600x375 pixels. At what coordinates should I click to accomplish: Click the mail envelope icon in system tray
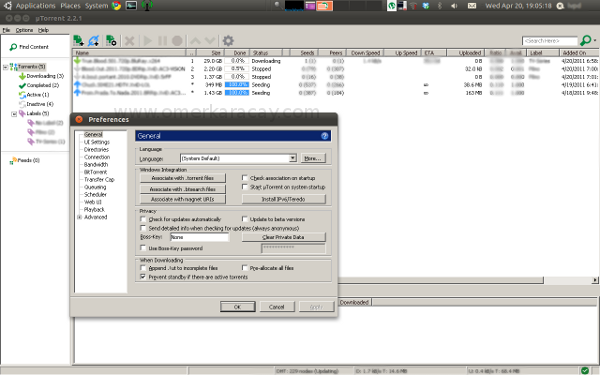[x=472, y=6]
